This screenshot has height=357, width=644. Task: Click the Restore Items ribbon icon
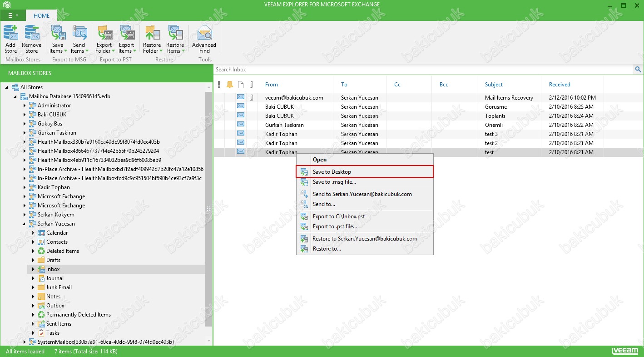click(175, 33)
